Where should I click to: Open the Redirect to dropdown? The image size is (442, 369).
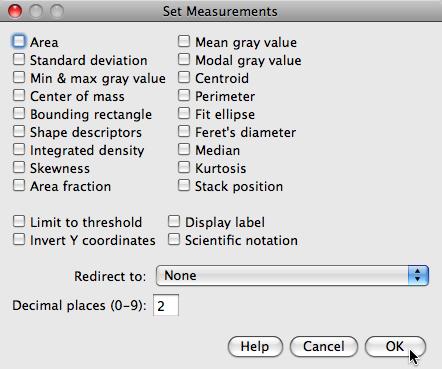(292, 275)
